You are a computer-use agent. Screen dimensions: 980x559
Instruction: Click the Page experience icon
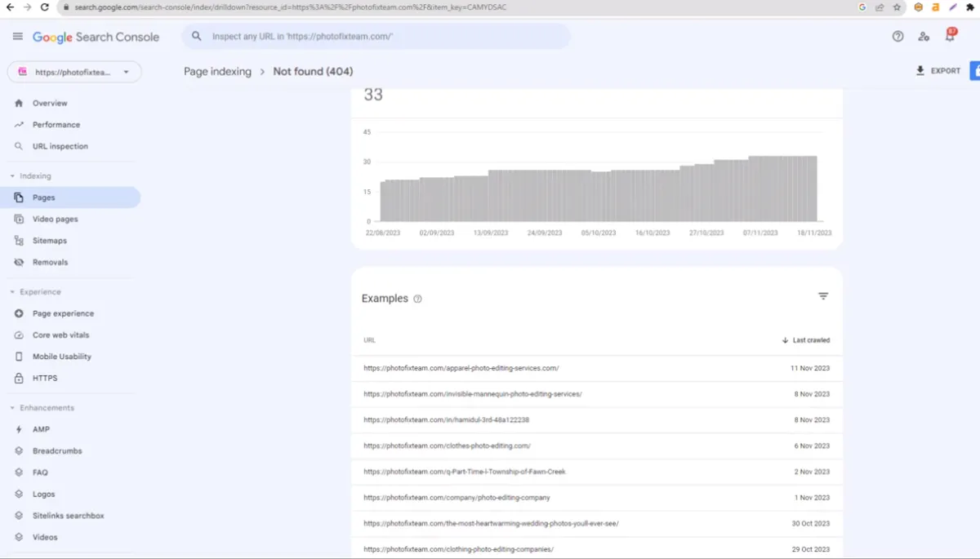point(19,313)
